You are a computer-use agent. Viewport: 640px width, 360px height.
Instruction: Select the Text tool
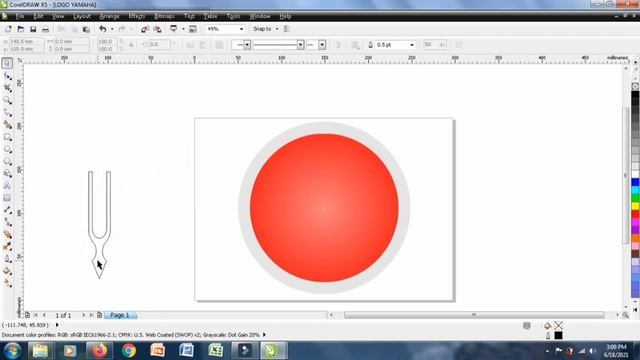[x=7, y=186]
